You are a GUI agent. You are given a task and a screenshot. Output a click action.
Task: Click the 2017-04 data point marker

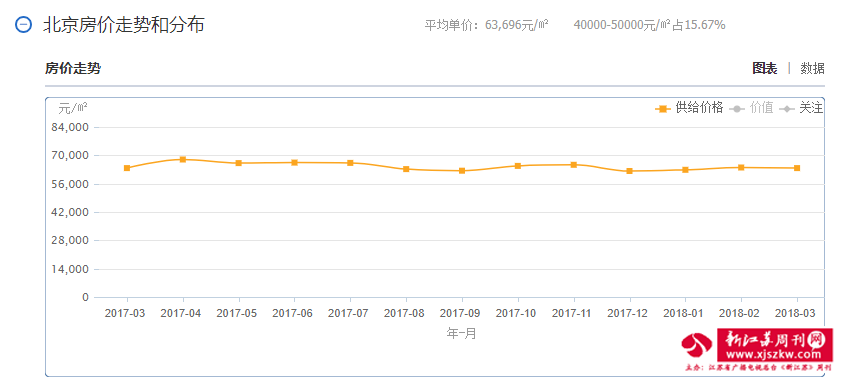pos(183,159)
